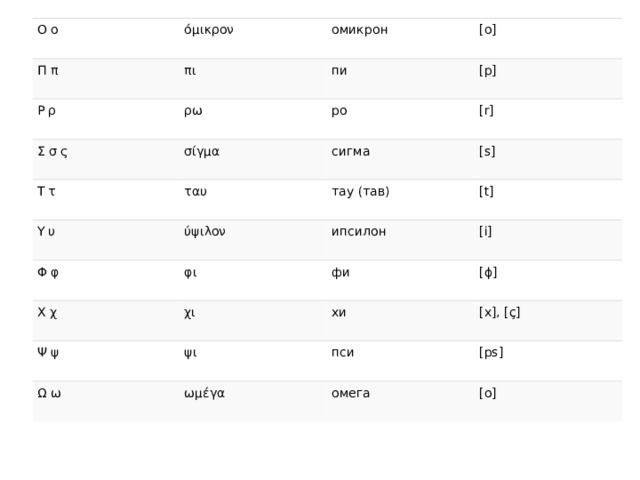Select the Russian name омега
Image resolution: width=640 pixels, height=480 pixels.
tap(351, 393)
